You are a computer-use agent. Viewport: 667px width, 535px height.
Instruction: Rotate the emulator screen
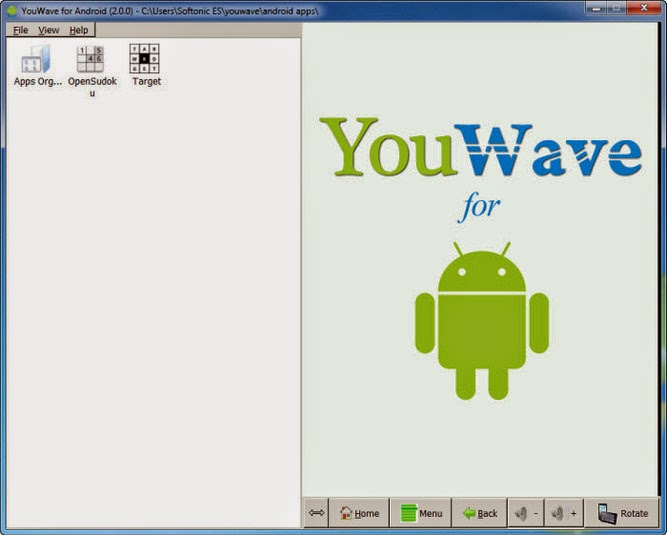(622, 513)
